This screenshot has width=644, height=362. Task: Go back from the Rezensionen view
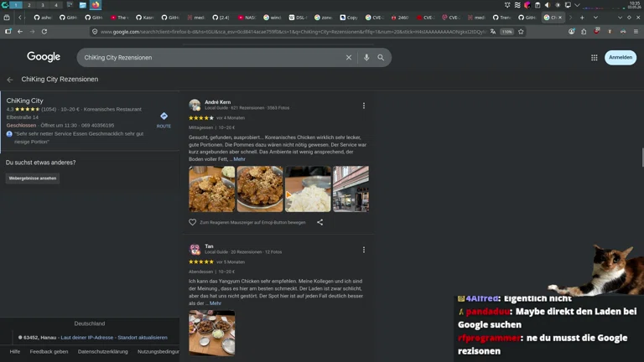10,80
